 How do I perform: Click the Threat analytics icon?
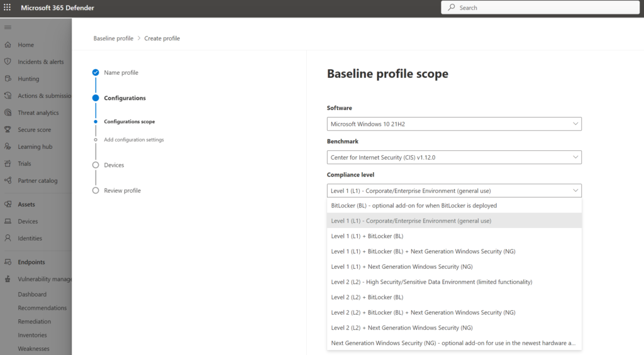(x=8, y=112)
